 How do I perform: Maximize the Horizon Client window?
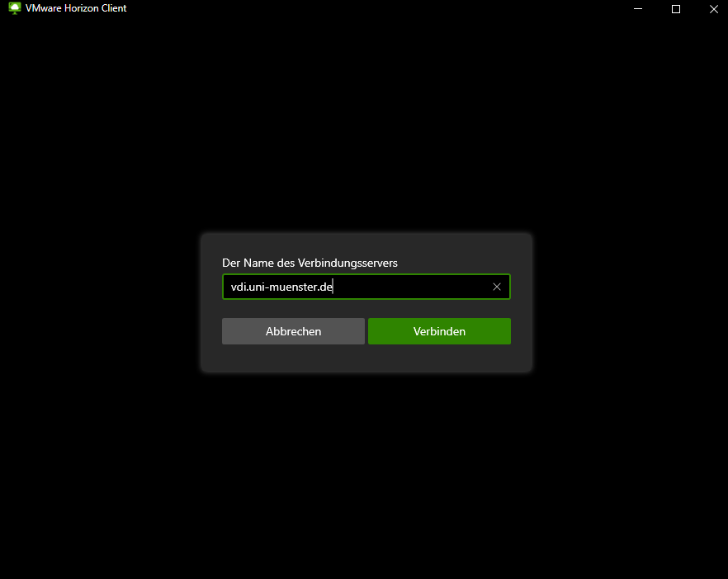tap(676, 9)
